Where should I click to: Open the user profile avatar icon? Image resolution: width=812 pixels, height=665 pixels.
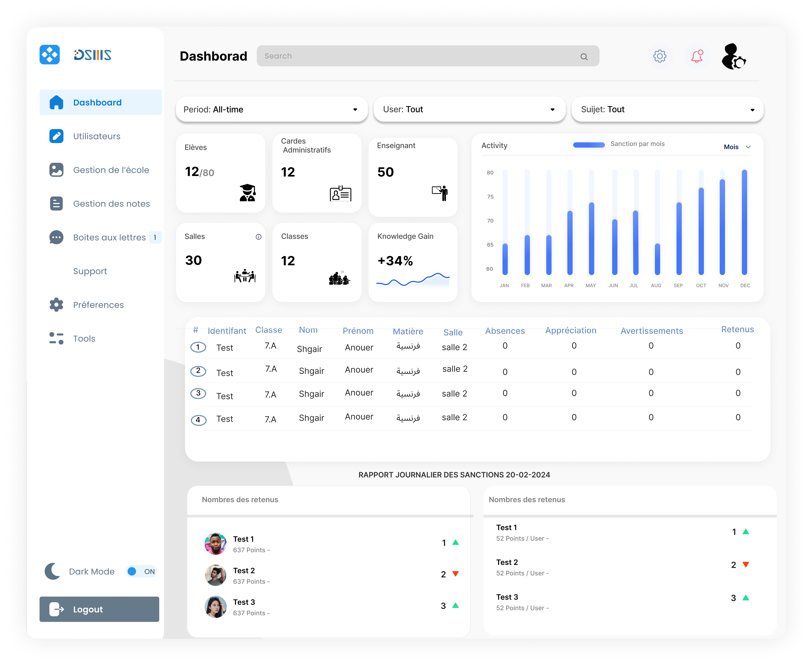[x=733, y=56]
